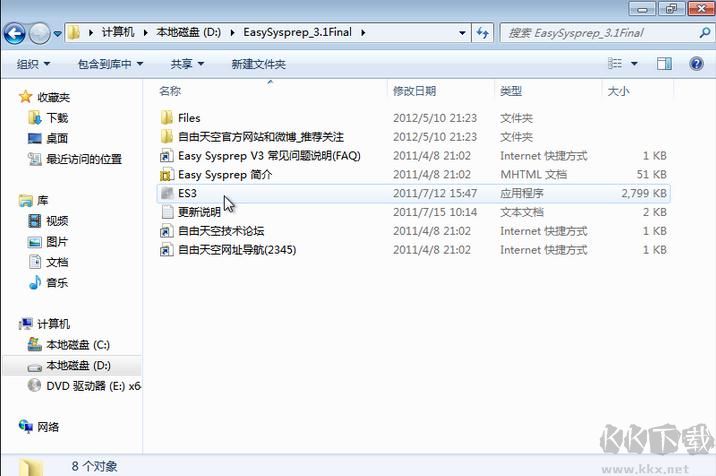716x476 pixels.
Task: Expand arrow after EasySysprep_3.1Final in address bar
Action: point(363,33)
